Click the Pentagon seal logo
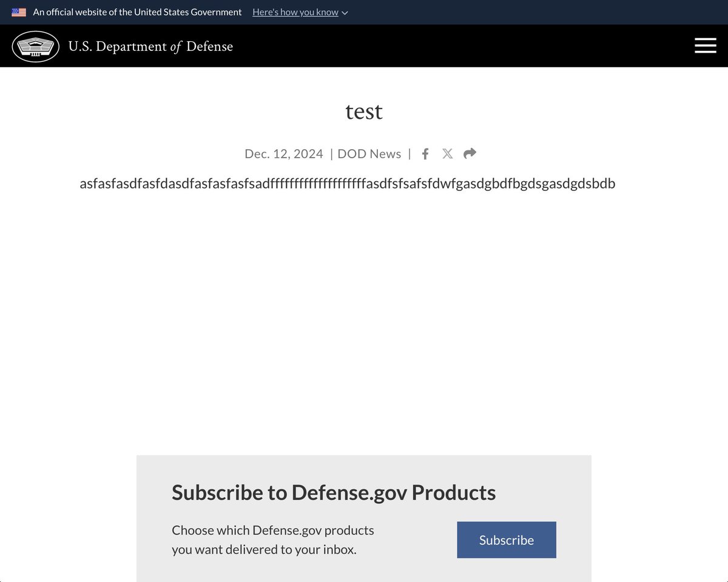The width and height of the screenshot is (728, 582). (x=36, y=47)
